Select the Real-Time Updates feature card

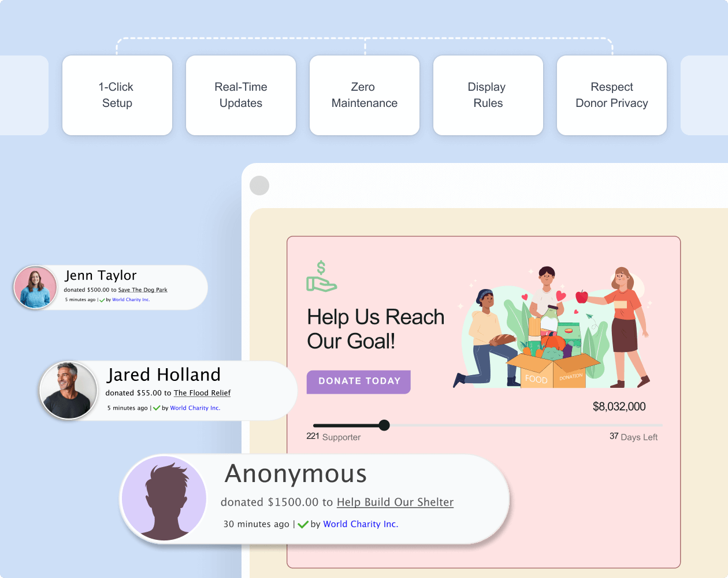click(240, 95)
